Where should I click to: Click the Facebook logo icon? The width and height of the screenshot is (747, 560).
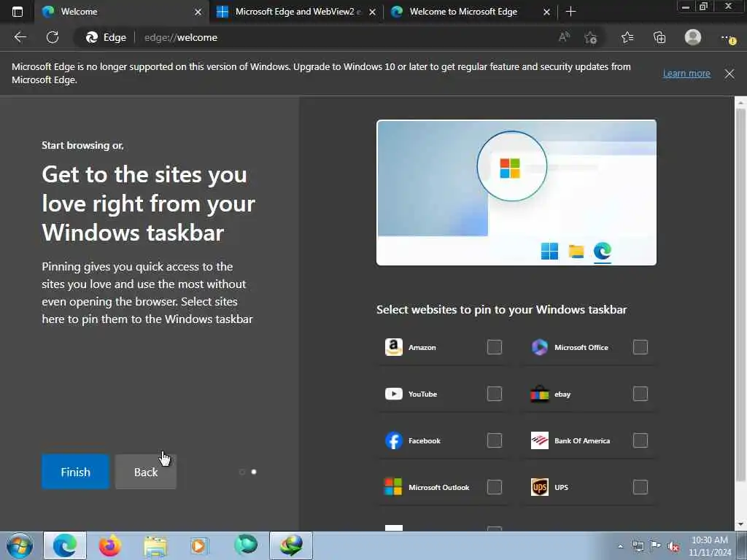(x=393, y=440)
